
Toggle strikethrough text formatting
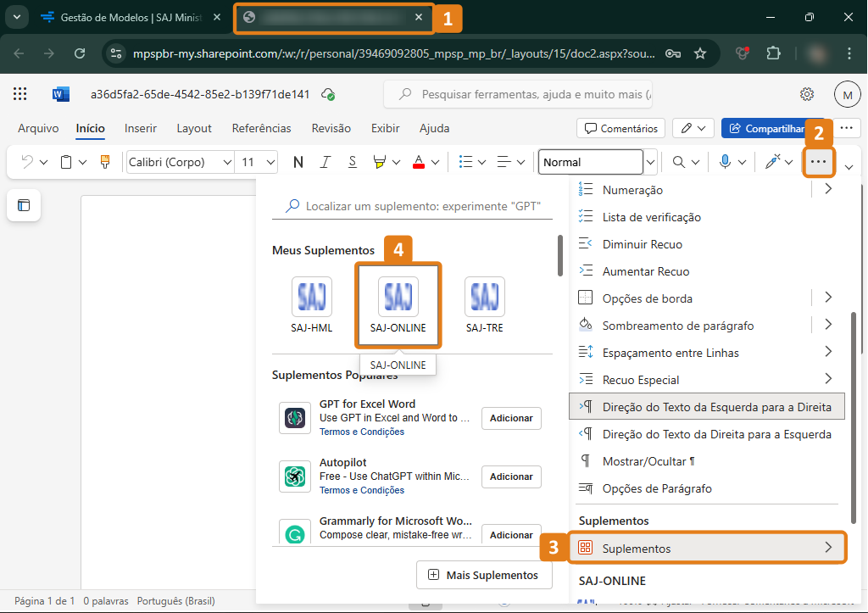pos(352,162)
